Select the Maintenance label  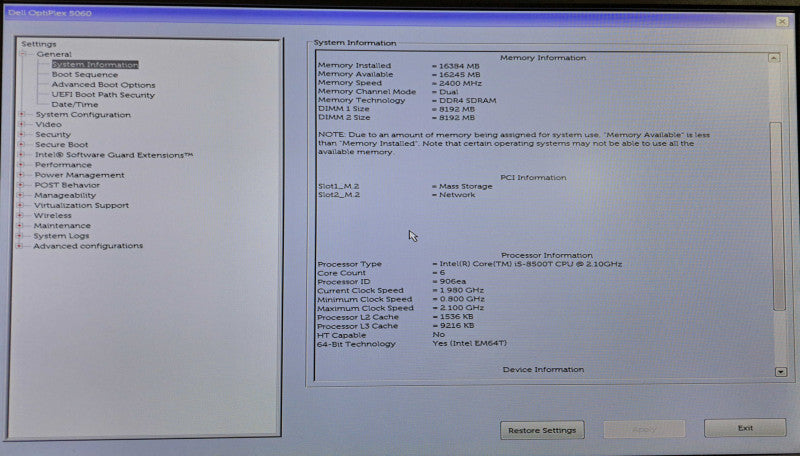click(62, 225)
